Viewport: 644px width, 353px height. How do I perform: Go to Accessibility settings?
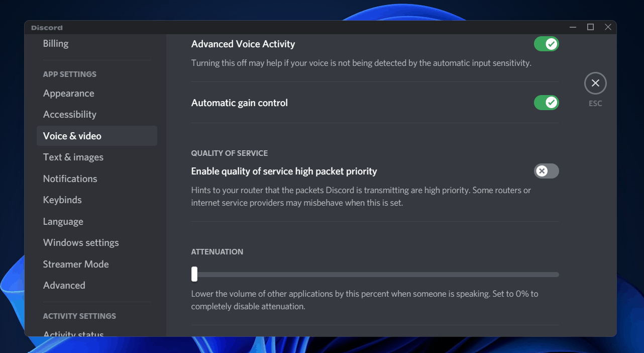coord(70,115)
